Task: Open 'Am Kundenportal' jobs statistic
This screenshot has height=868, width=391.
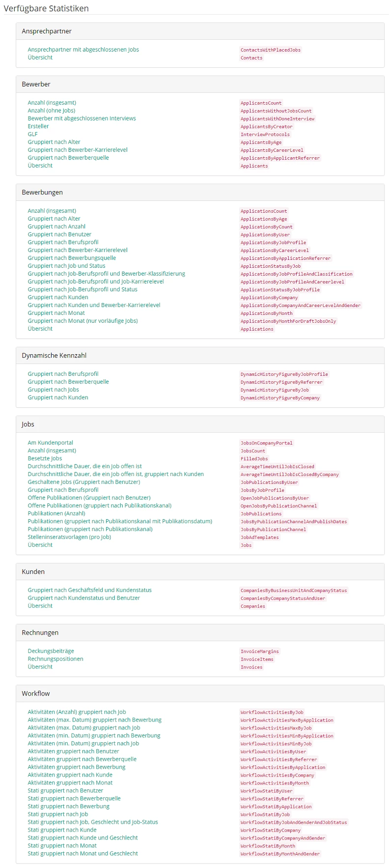Action: (x=50, y=443)
